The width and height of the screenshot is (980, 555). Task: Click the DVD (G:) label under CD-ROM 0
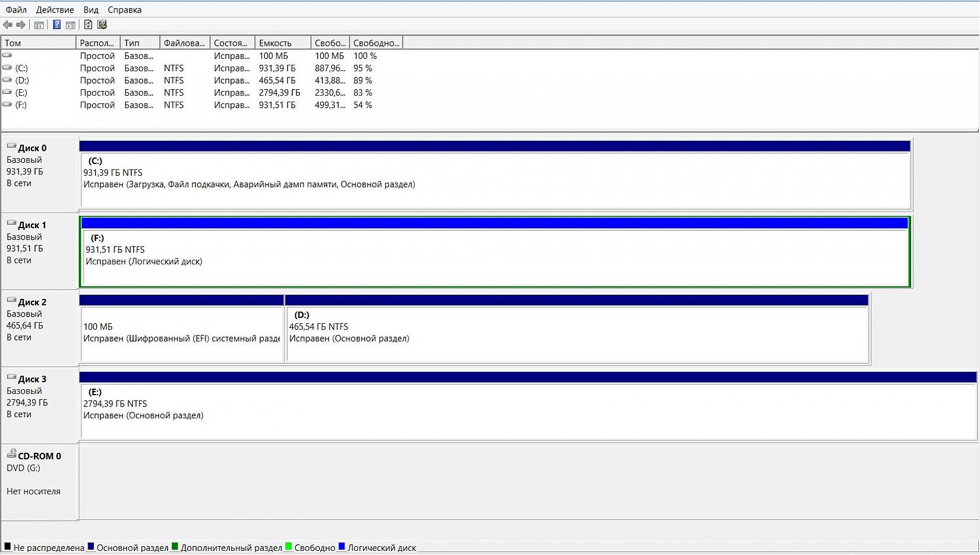[x=23, y=468]
